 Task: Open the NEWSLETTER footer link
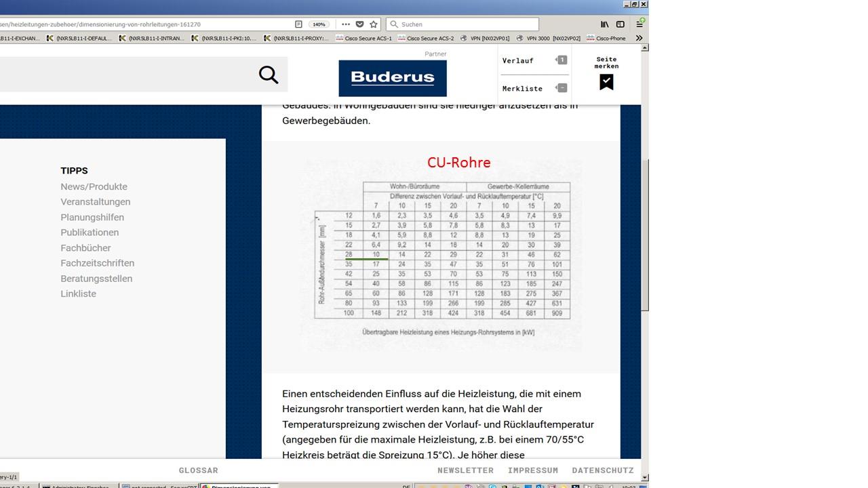coord(465,470)
